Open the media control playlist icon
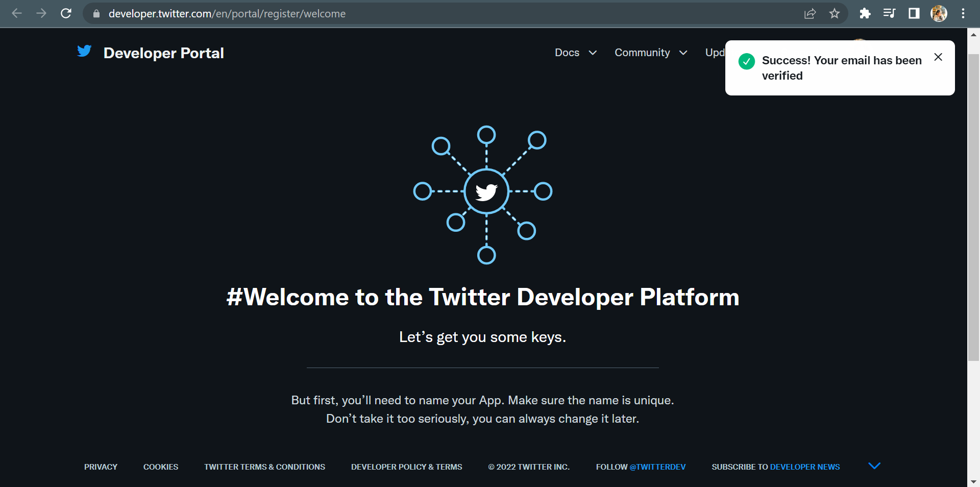This screenshot has width=980, height=487. [x=889, y=14]
